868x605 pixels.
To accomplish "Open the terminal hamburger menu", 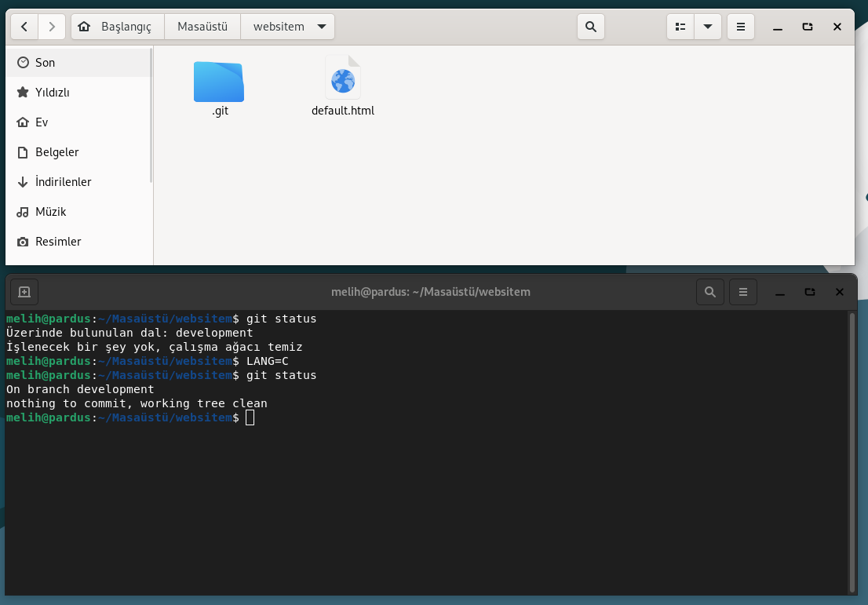I will 743,292.
